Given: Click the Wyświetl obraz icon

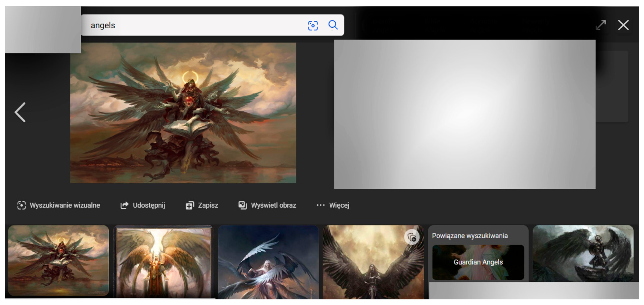Looking at the screenshot, I should [x=243, y=205].
